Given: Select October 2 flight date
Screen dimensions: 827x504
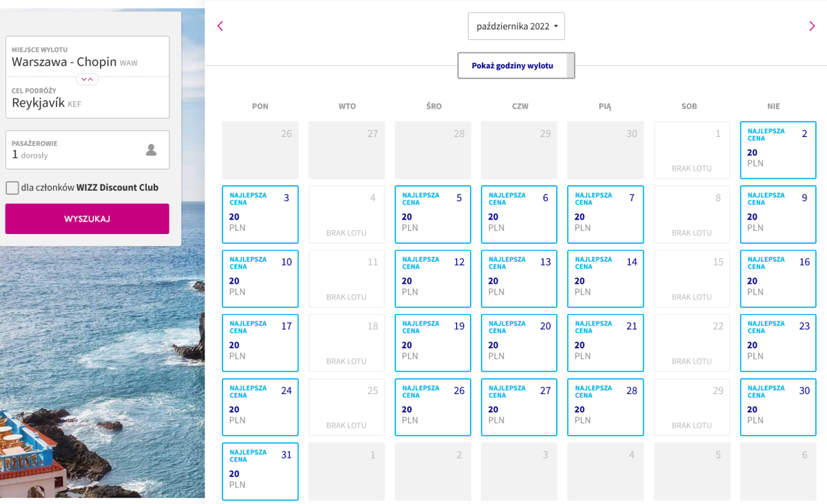Looking at the screenshot, I should pos(778,150).
